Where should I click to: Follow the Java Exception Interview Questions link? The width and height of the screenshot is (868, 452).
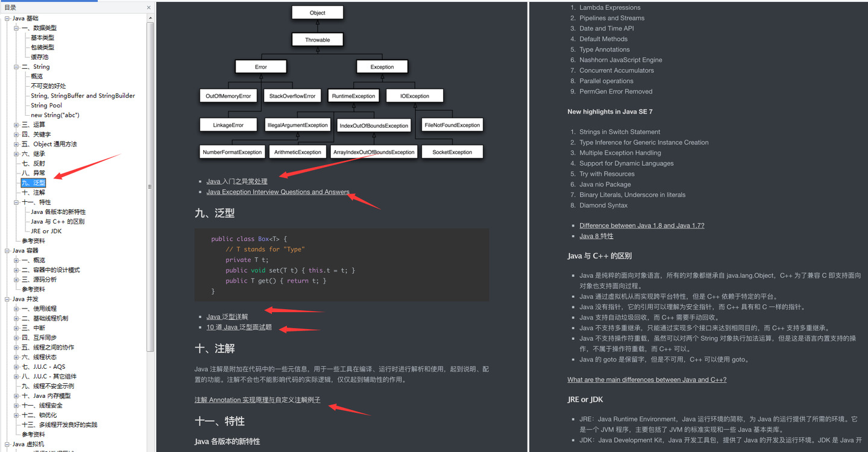[278, 192]
